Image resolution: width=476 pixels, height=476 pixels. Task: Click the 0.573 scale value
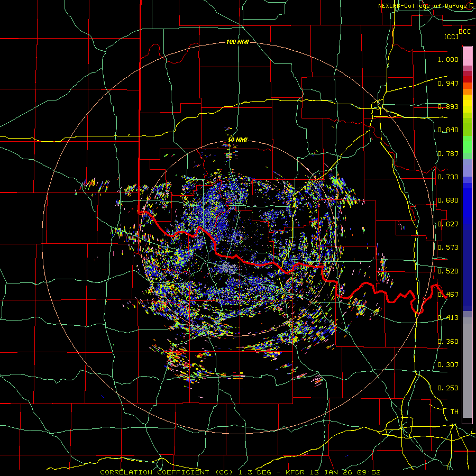(448, 248)
